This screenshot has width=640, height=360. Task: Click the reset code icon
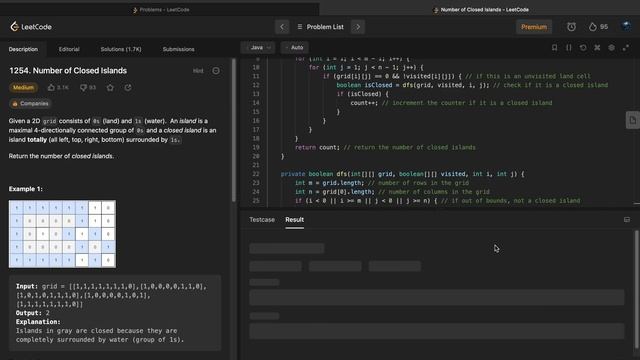(583, 48)
